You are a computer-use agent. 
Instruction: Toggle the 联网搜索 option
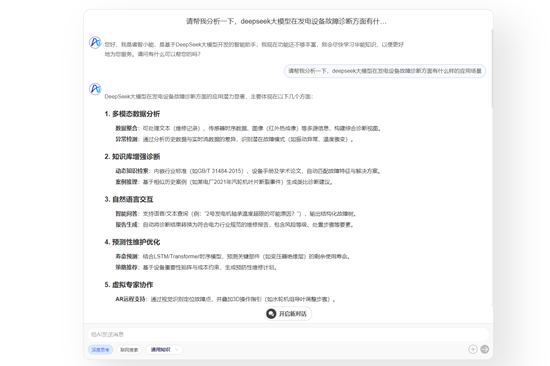129,350
